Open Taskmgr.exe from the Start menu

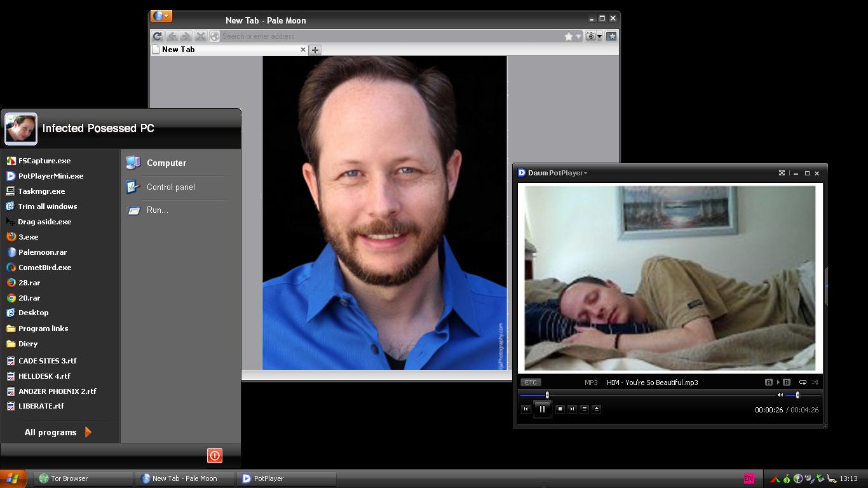click(61, 191)
